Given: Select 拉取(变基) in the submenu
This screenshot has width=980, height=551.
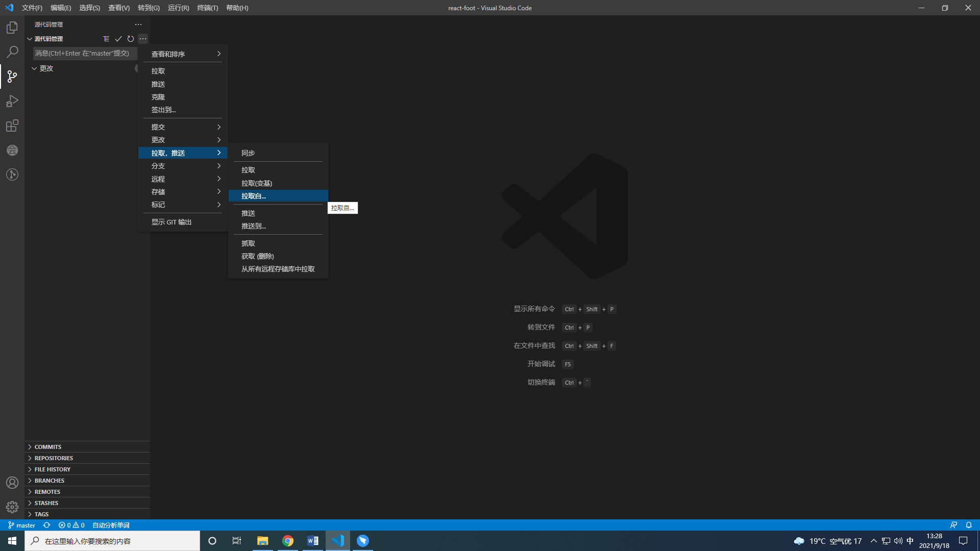Looking at the screenshot, I should pos(278,183).
